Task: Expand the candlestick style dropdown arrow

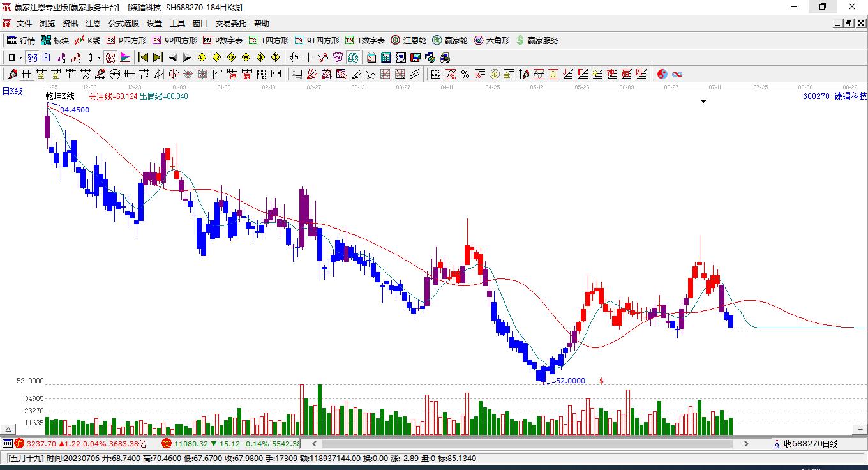Action: 99,57
